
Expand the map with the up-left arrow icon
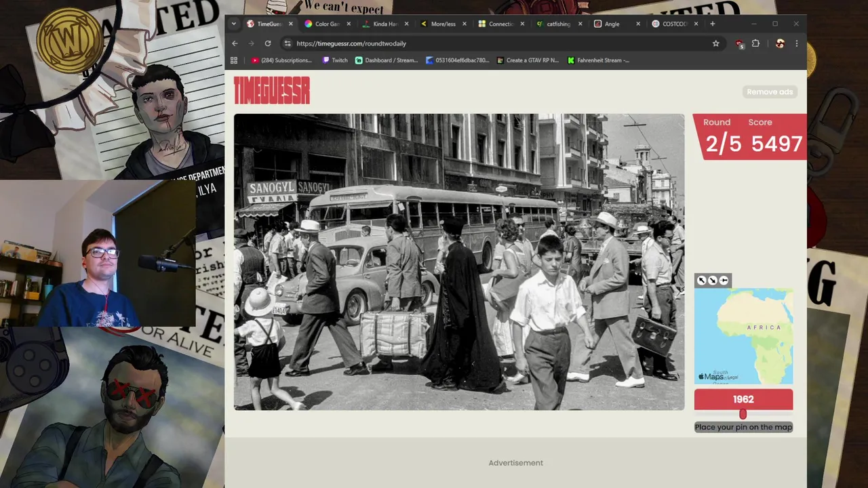[702, 280]
